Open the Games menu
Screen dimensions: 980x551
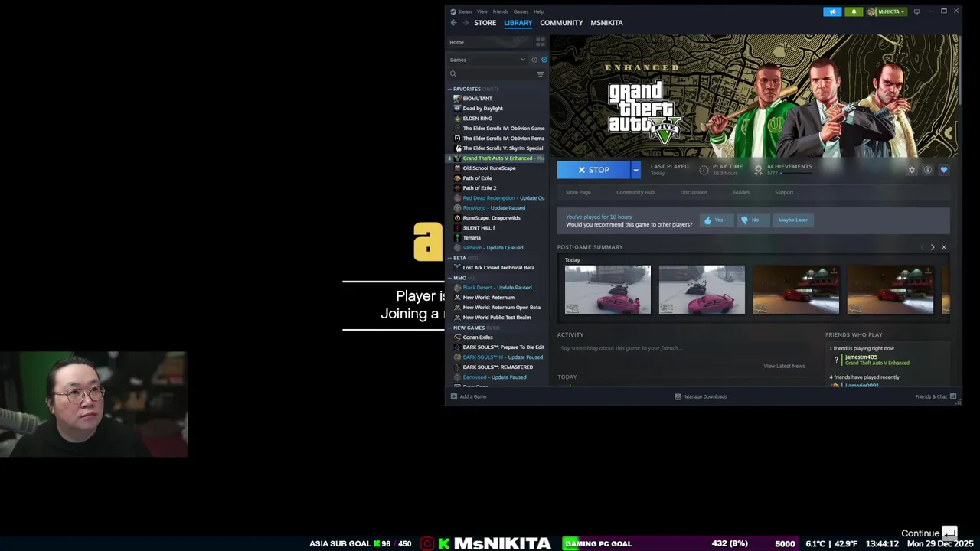[521, 11]
